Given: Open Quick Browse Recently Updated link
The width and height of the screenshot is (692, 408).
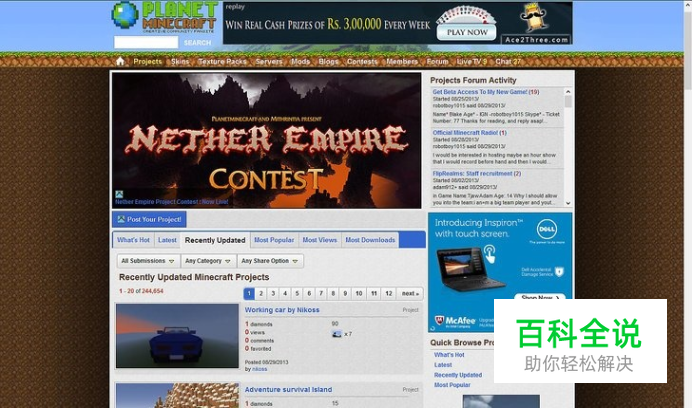Looking at the screenshot, I should (458, 375).
